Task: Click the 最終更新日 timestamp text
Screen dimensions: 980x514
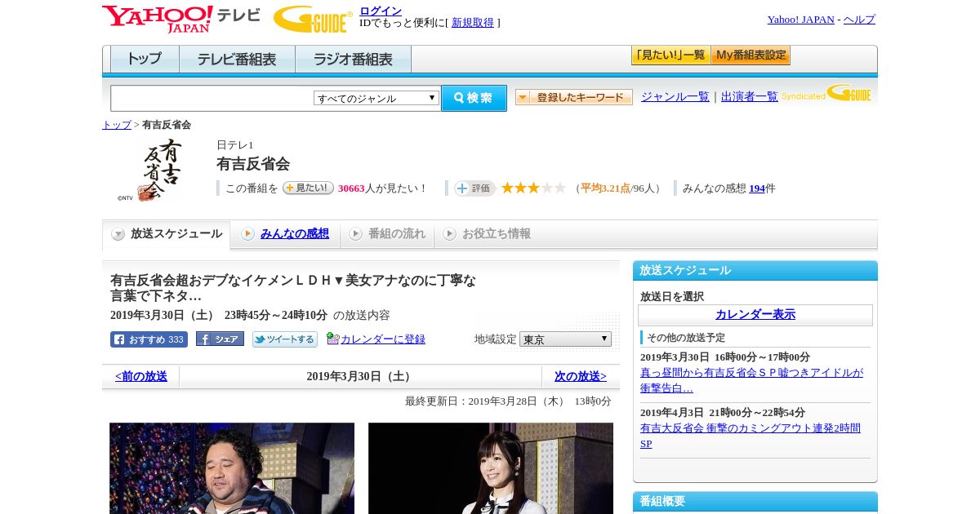Action: (x=508, y=401)
